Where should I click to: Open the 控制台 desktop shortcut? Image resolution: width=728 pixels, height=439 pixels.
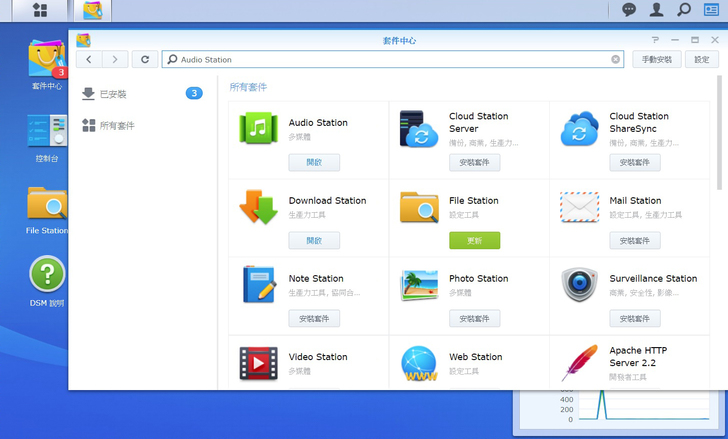click(47, 138)
